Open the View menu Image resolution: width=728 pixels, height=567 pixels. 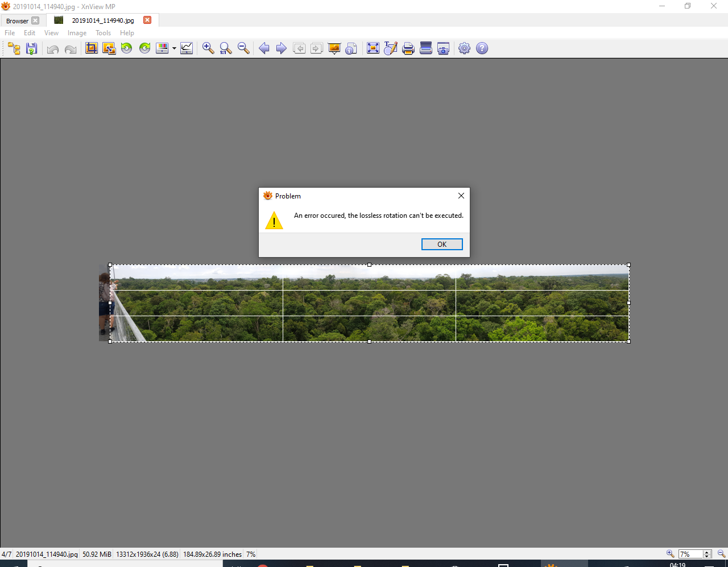[51, 33]
